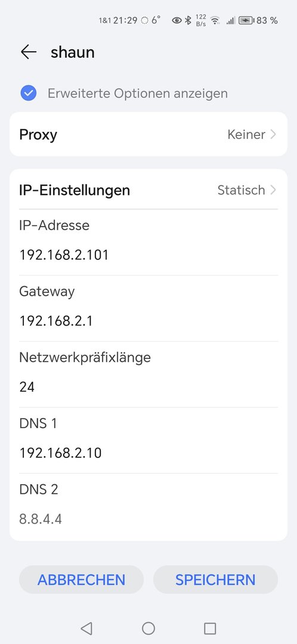297x644 pixels.
Task: Edit the IP-Adresse field 192.168.2.101
Action: pos(148,255)
